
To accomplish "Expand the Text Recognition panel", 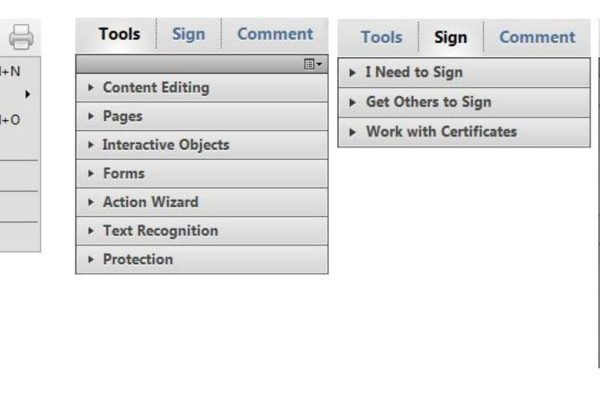I will (x=160, y=231).
